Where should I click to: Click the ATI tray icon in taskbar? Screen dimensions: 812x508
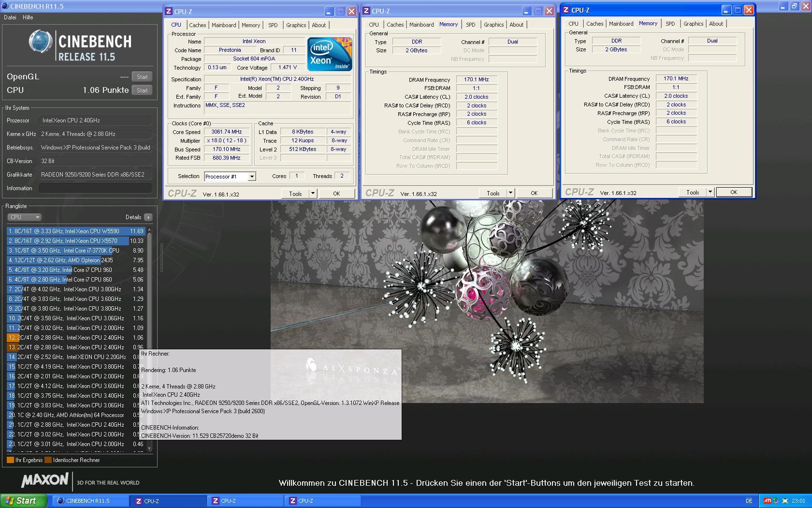click(x=767, y=501)
